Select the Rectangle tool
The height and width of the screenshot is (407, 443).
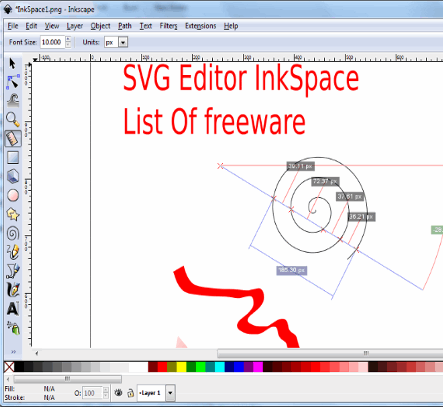pyautogui.click(x=13, y=158)
